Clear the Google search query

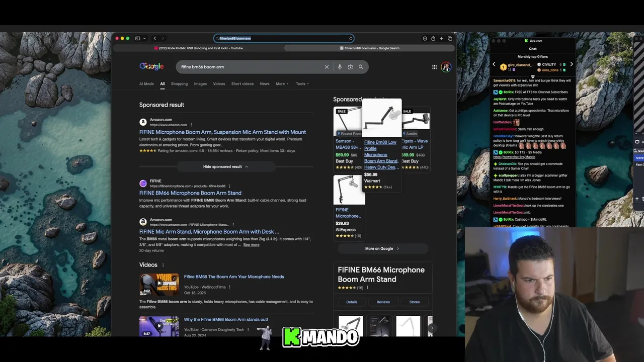click(327, 67)
